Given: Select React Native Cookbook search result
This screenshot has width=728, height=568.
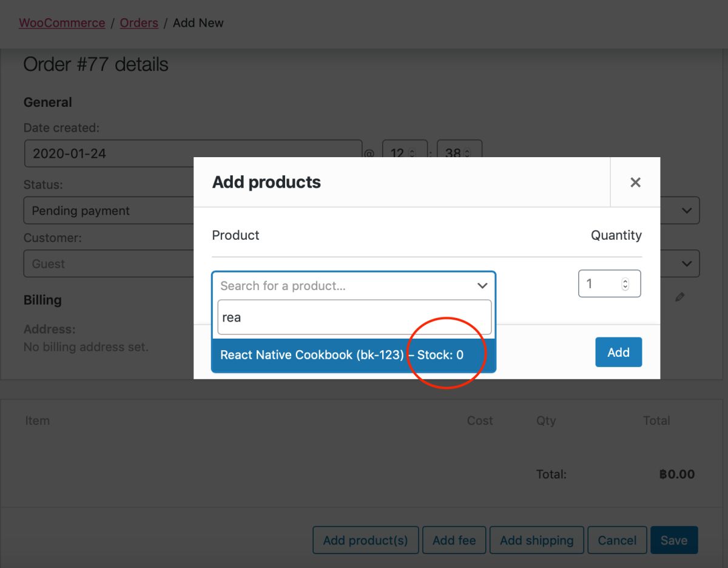Looking at the screenshot, I should (342, 355).
